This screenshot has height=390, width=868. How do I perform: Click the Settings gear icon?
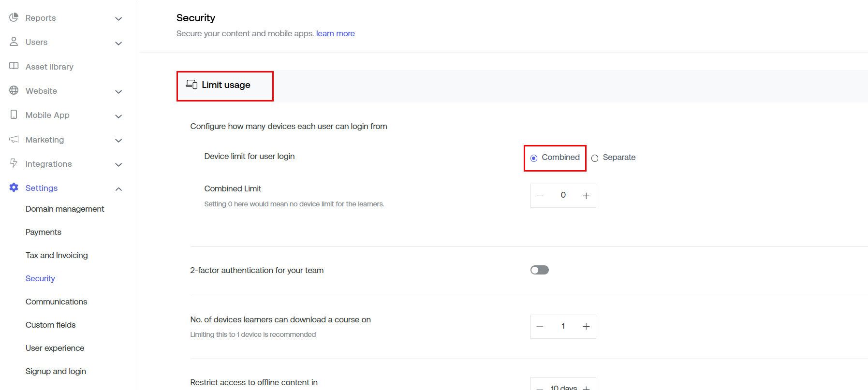point(14,188)
